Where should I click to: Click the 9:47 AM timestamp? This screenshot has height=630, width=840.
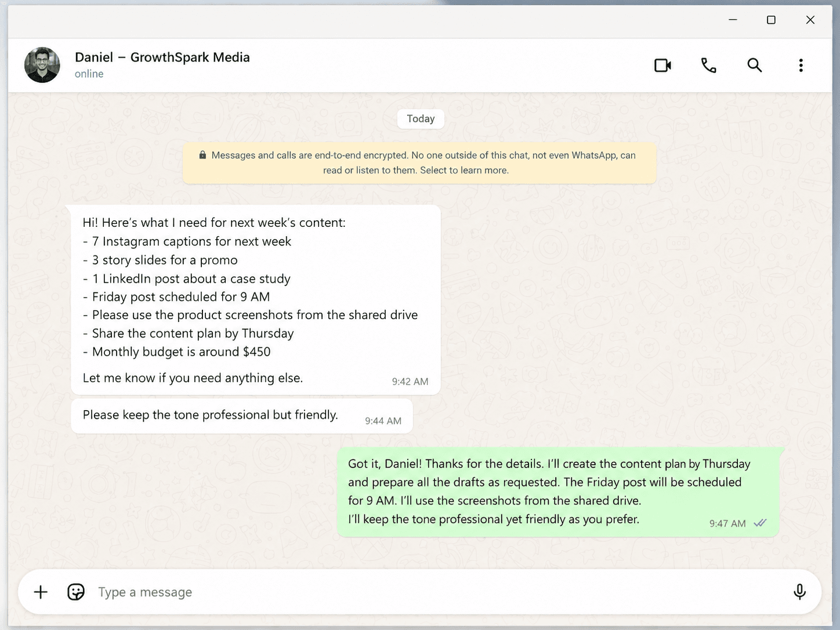(x=727, y=524)
